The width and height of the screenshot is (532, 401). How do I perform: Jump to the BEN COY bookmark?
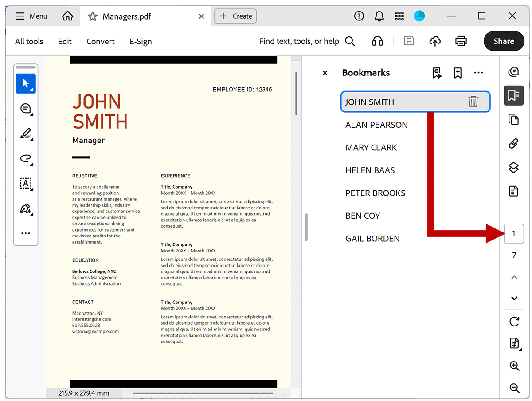point(363,216)
